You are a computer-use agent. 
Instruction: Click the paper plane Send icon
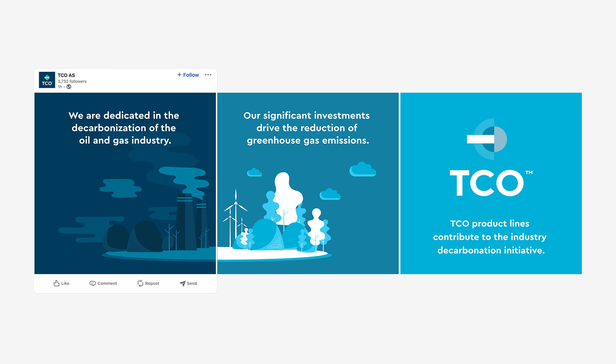pos(182,283)
